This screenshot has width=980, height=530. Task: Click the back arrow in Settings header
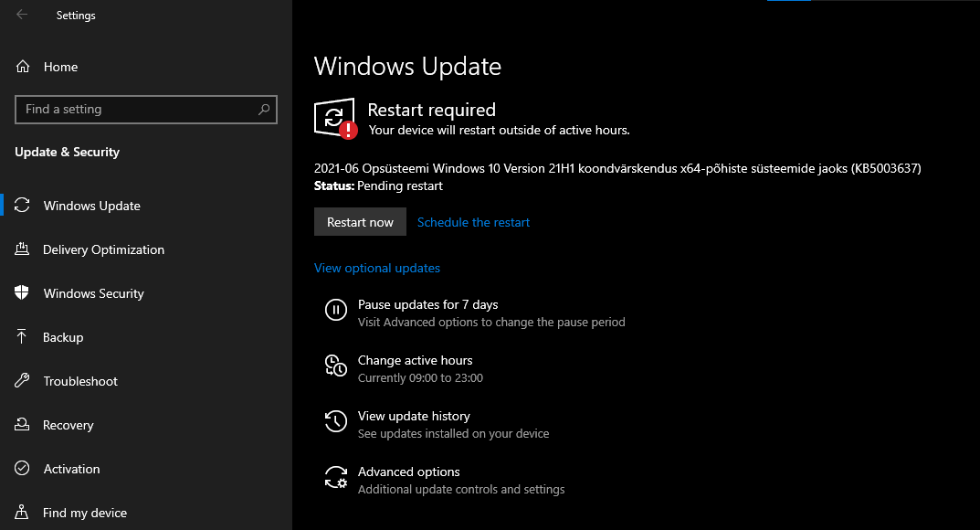click(x=22, y=15)
